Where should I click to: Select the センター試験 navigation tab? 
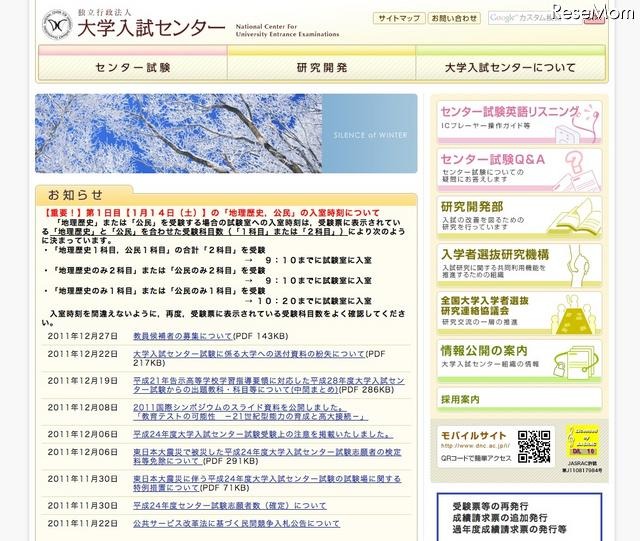point(132,68)
